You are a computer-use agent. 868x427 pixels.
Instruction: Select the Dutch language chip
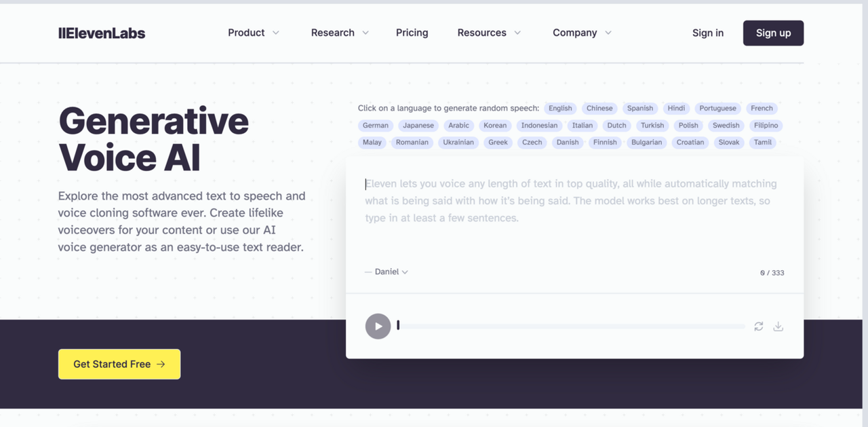pos(616,125)
